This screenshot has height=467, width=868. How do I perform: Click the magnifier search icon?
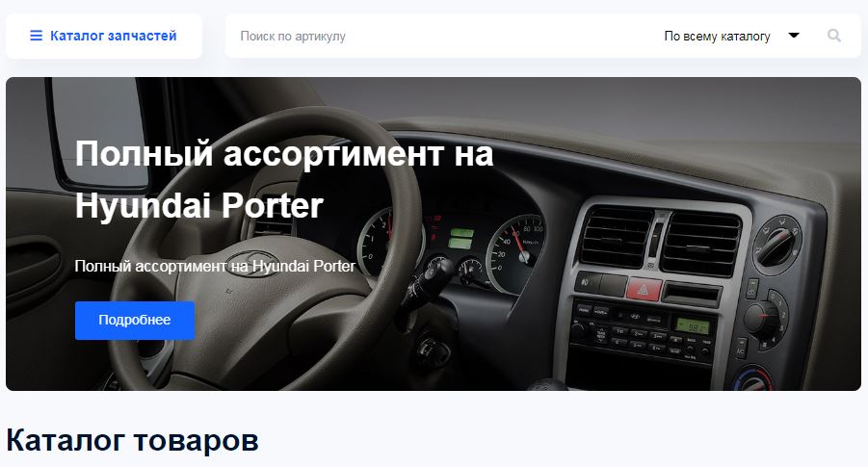834,36
